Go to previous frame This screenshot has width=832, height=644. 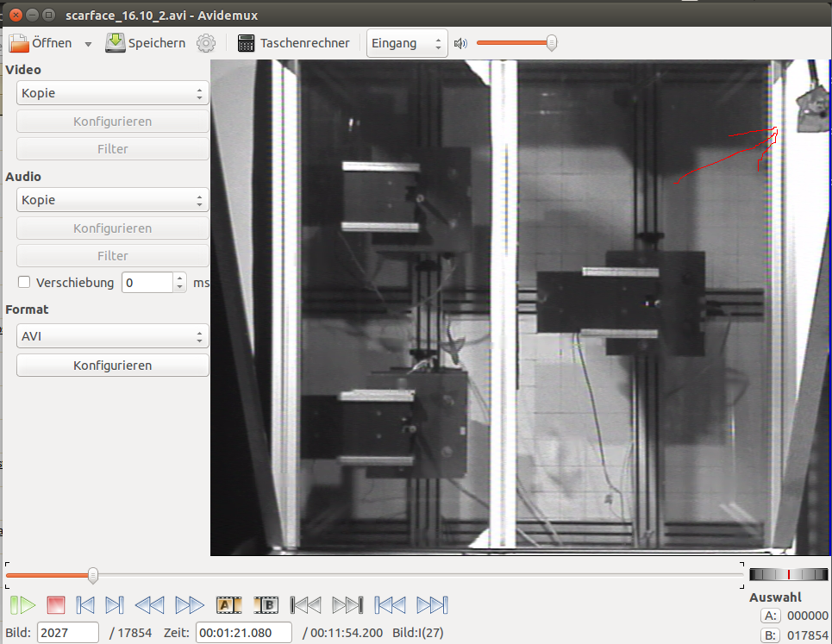pos(84,605)
